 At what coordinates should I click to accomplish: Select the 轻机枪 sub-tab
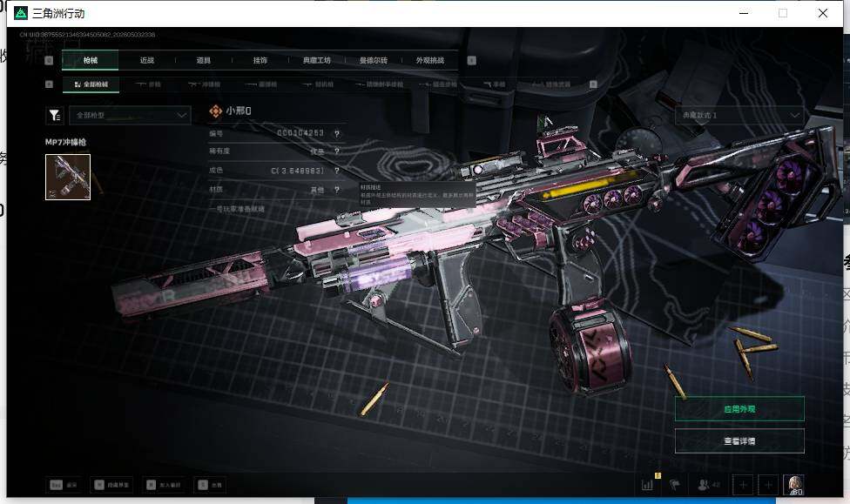(318, 84)
